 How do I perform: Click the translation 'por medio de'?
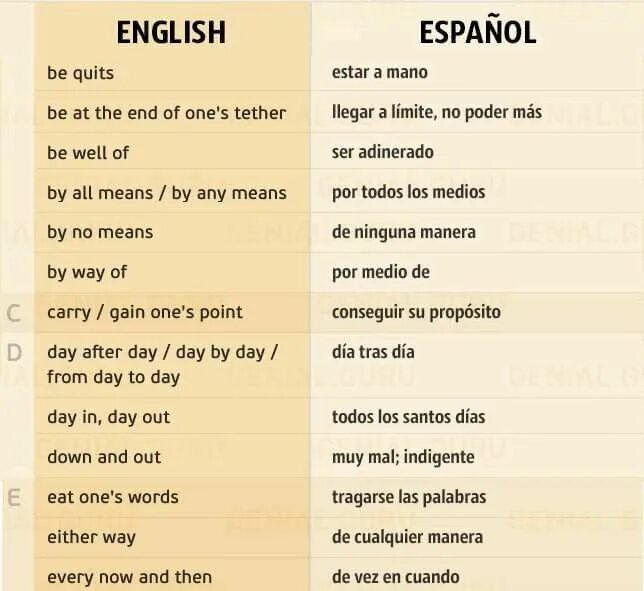point(381,272)
